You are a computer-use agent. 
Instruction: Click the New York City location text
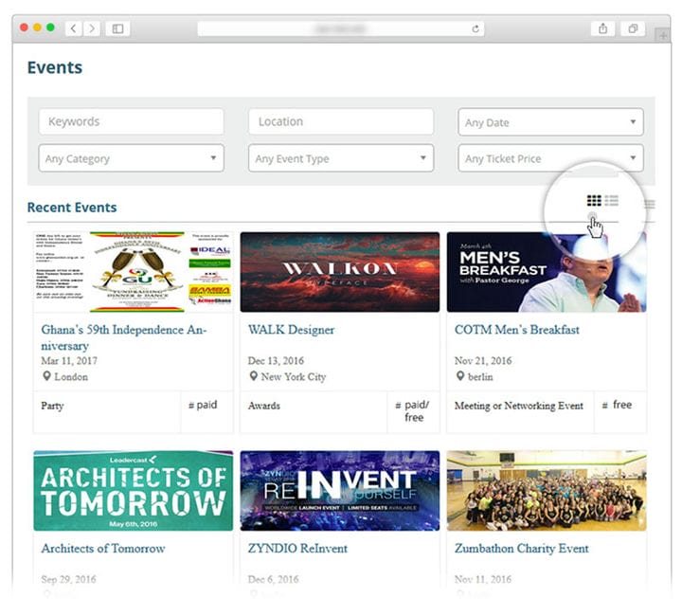click(293, 377)
